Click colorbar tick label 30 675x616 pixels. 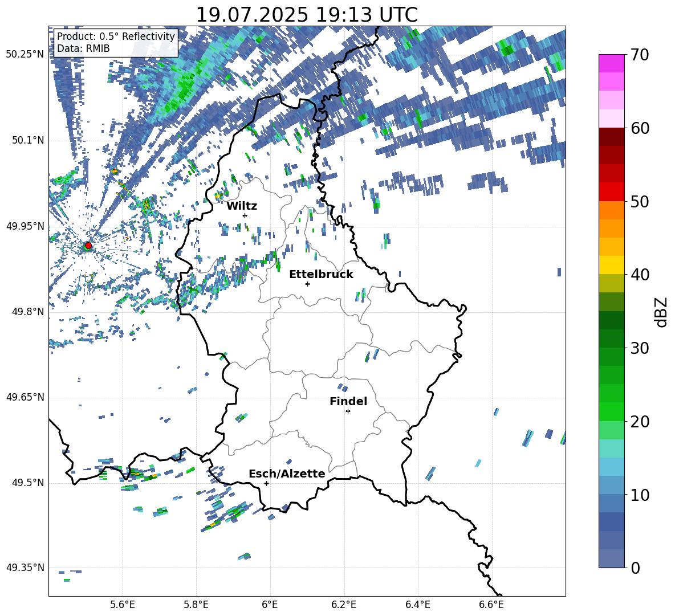[640, 348]
